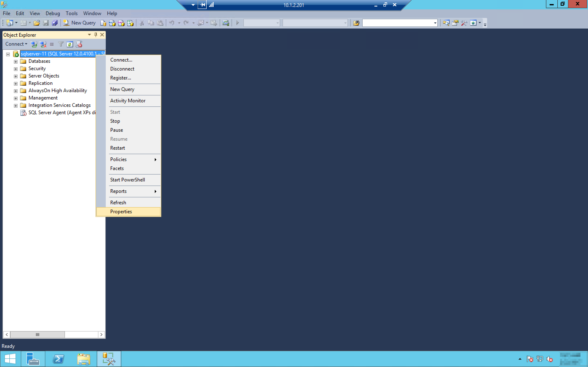This screenshot has width=588, height=367.
Task: Click the Disconnect icon in Object Explorer
Action: (x=43, y=44)
